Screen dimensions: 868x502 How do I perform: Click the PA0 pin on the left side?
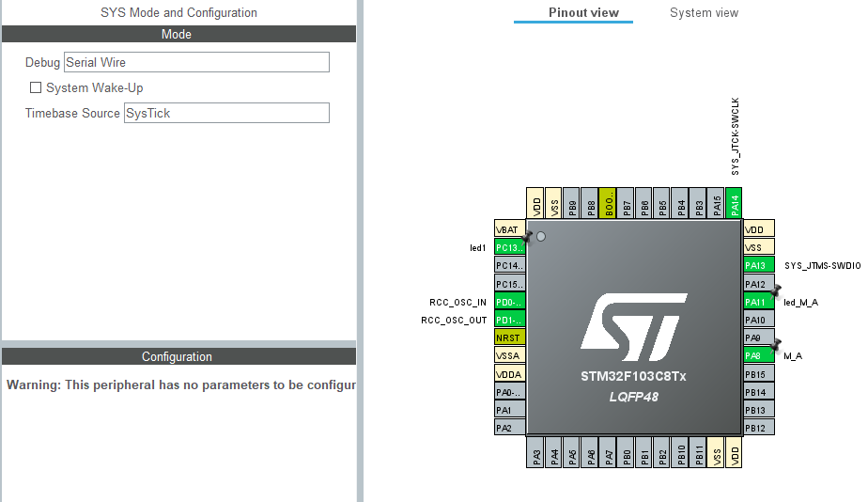pos(509,392)
